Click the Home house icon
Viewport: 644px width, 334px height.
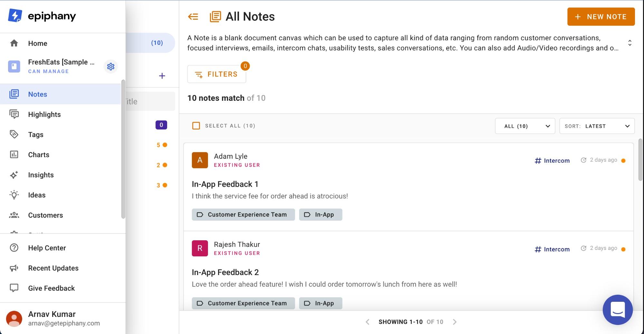tap(14, 43)
